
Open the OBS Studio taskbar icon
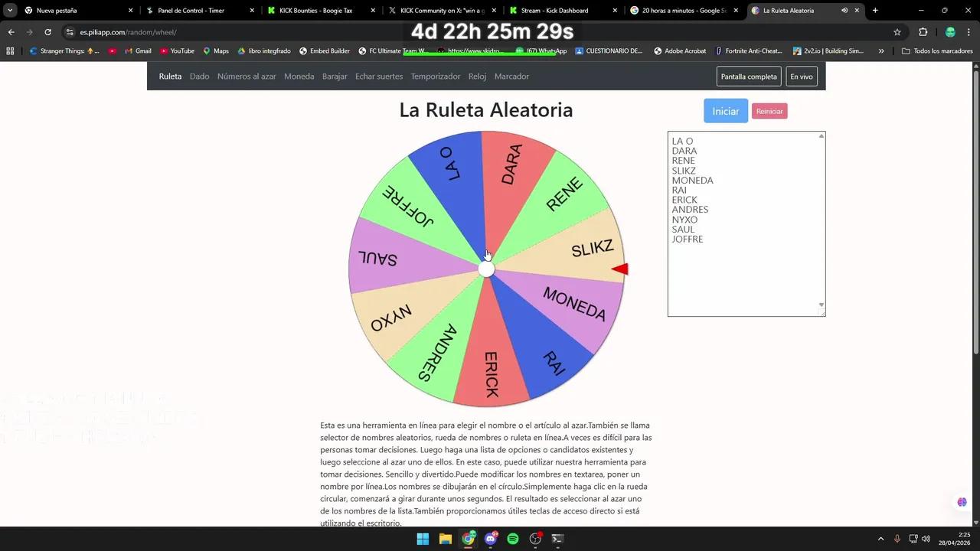pyautogui.click(x=536, y=539)
